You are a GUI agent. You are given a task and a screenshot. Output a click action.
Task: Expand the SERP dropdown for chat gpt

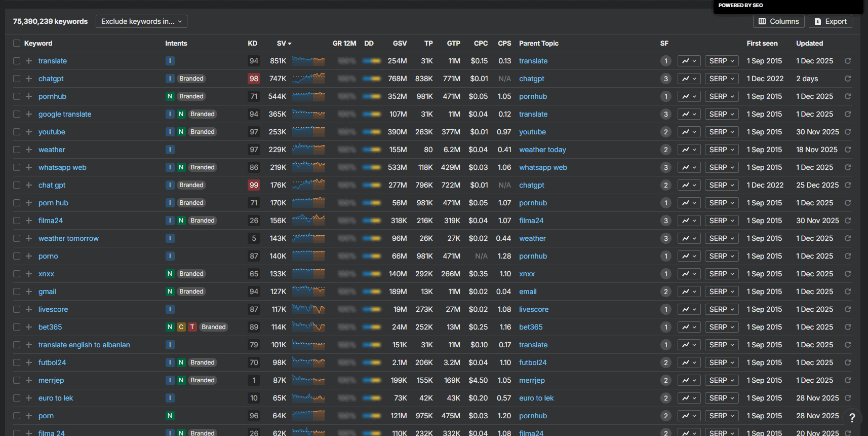(x=722, y=185)
